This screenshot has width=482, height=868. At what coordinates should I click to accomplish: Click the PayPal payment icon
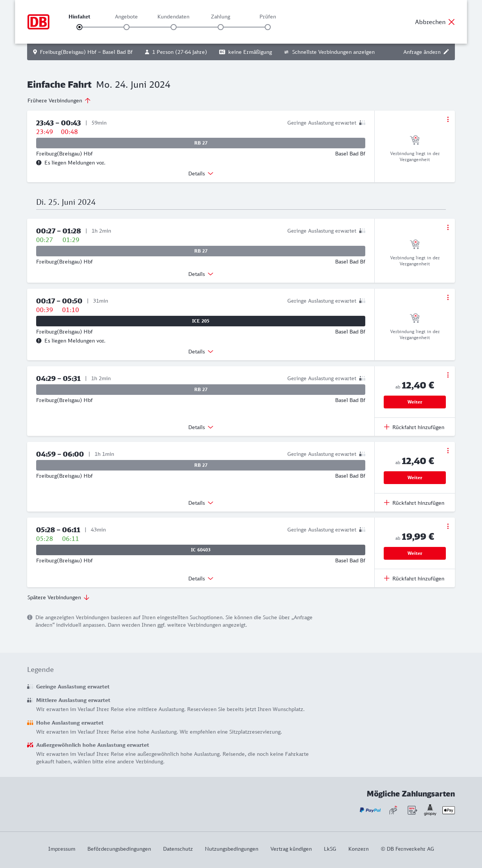pyautogui.click(x=370, y=810)
